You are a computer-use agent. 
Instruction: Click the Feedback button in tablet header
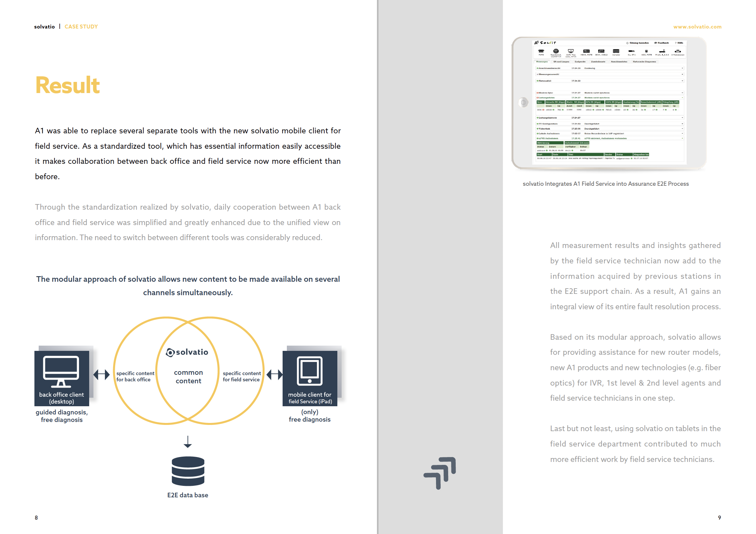click(x=661, y=43)
